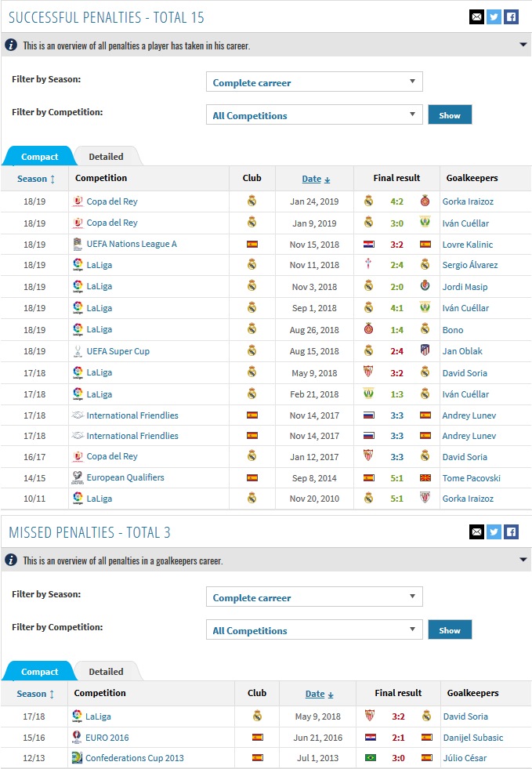
Task: Click the email icon in Missed Penalties header
Action: (x=476, y=532)
